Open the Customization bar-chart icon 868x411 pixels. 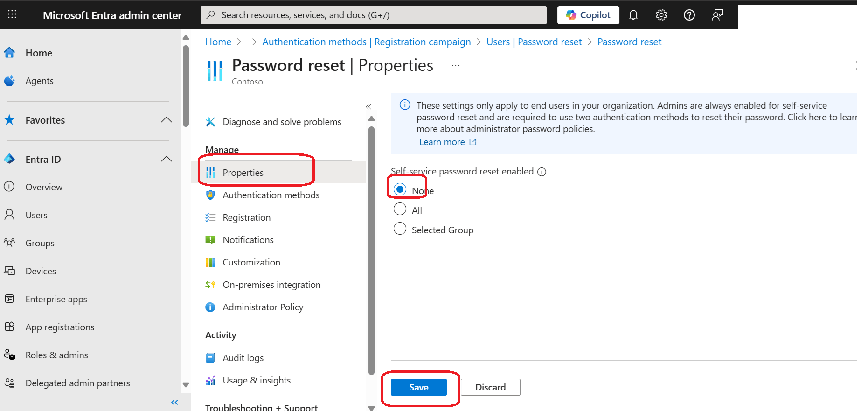(211, 262)
